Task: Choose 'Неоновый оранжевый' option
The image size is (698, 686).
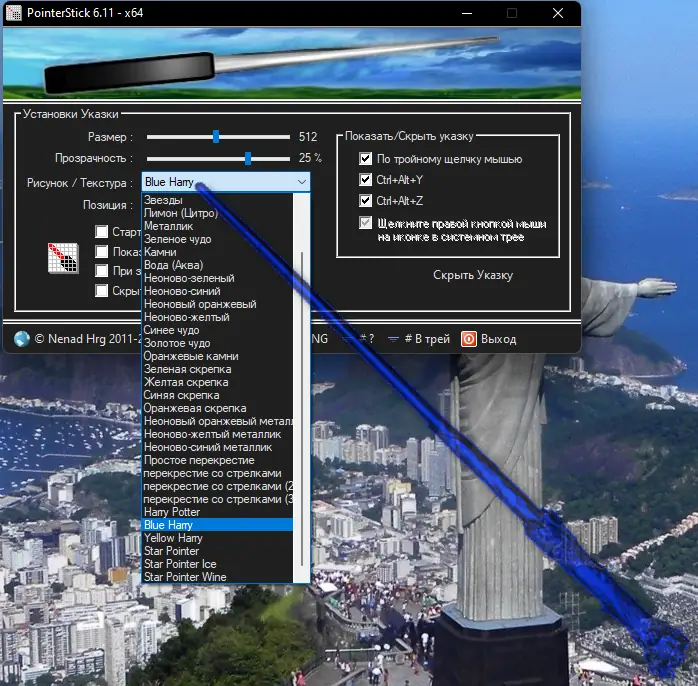Action: click(218, 304)
